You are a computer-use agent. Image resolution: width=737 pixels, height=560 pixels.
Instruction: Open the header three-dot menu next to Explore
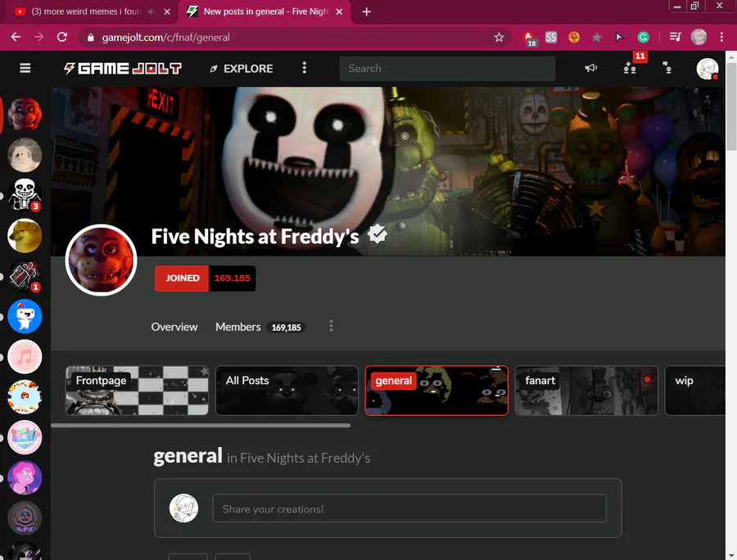click(x=304, y=68)
